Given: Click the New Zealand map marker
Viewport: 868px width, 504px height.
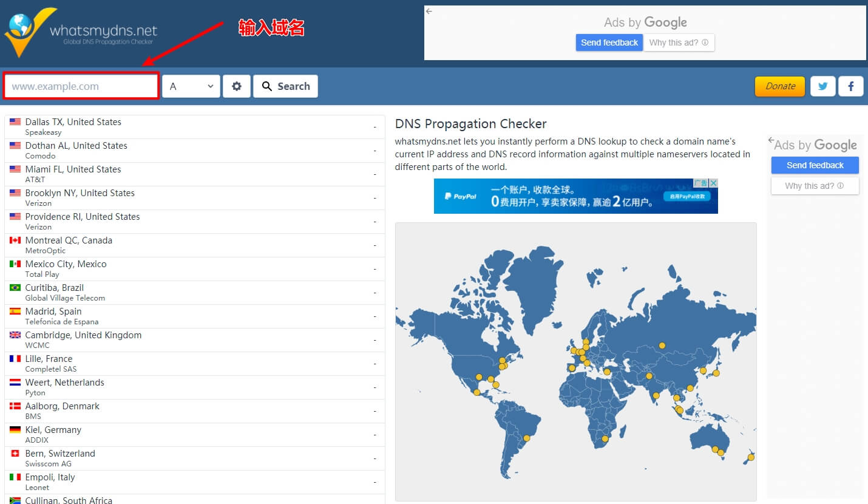Looking at the screenshot, I should click(x=751, y=457).
